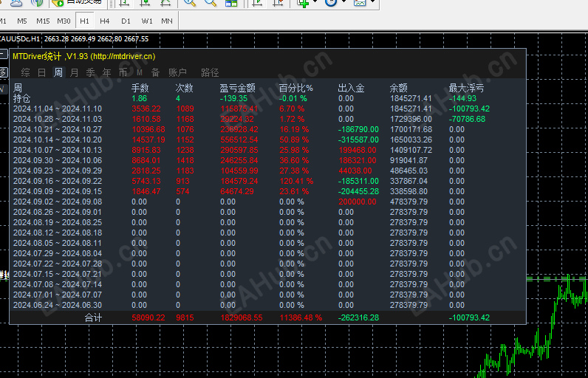588x378 pixels.
Task: Click the 盈亏金额 column header
Action: pos(237,88)
